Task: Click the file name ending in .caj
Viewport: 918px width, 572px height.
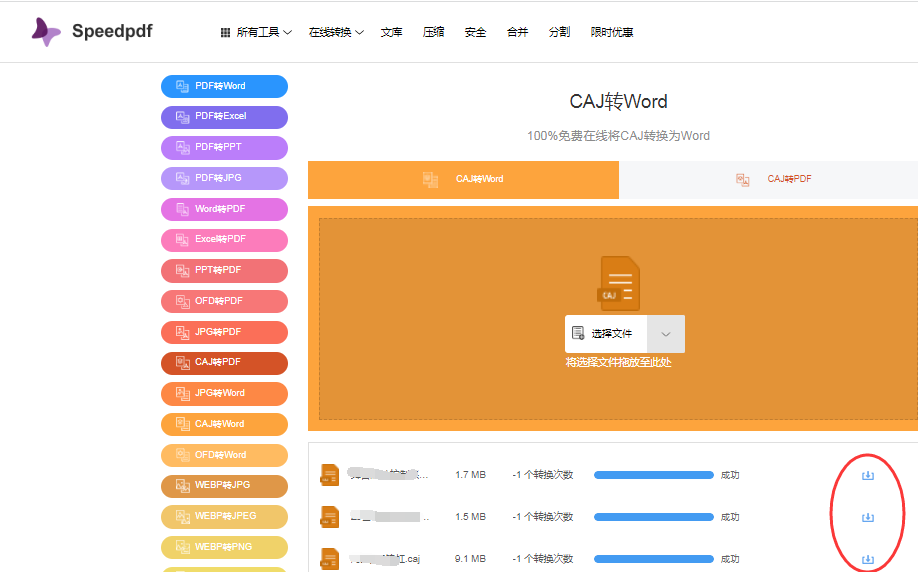Action: coord(385,559)
